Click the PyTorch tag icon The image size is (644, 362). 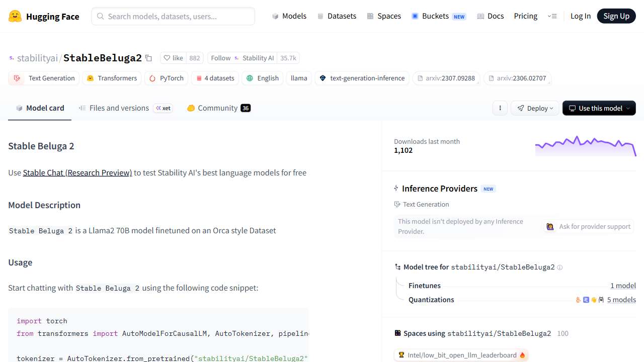[x=152, y=78]
